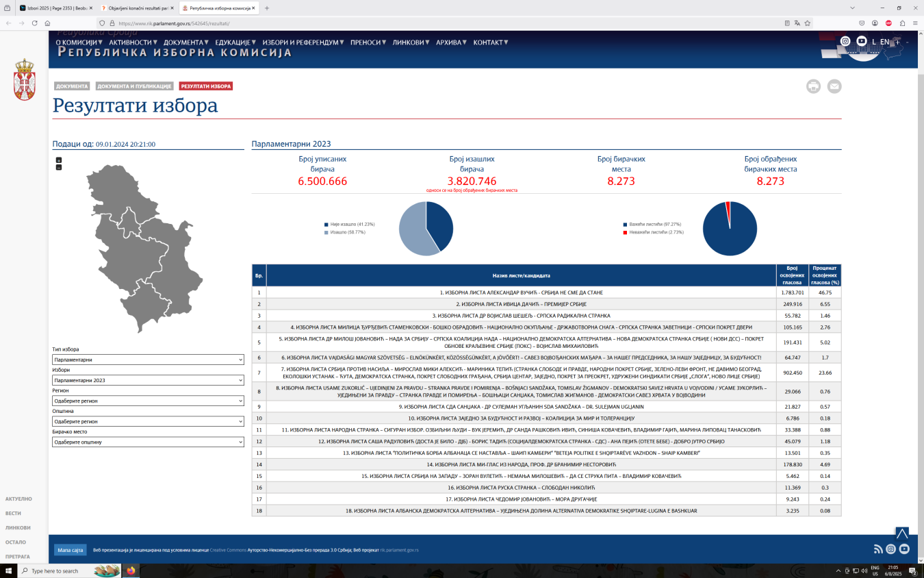This screenshot has height=578, width=924.
Task: Toggle reader view in the address bar
Action: click(x=787, y=23)
